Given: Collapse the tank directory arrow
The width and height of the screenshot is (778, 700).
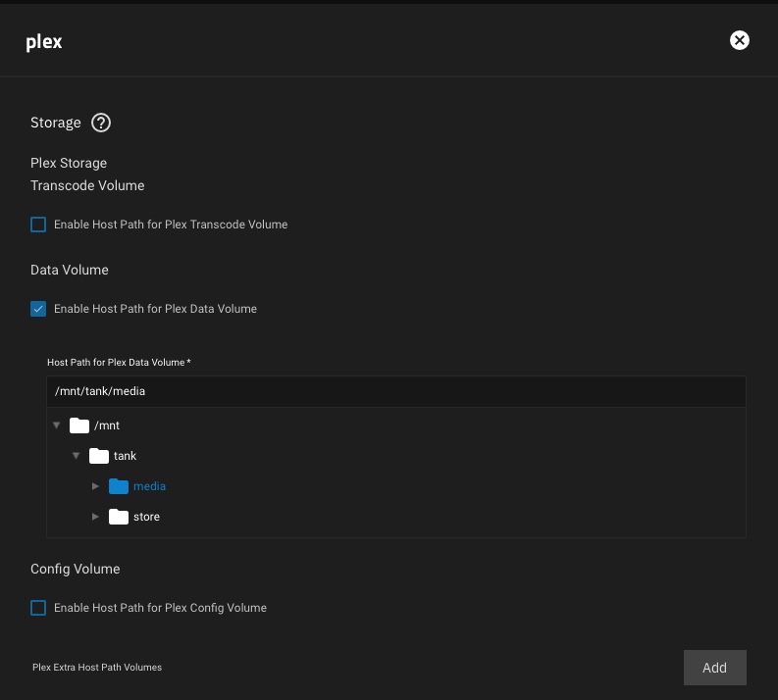Looking at the screenshot, I should (x=76, y=456).
